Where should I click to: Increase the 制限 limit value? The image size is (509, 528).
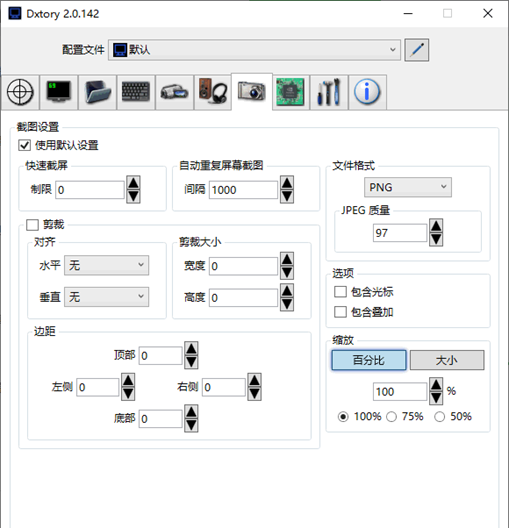pyautogui.click(x=133, y=183)
